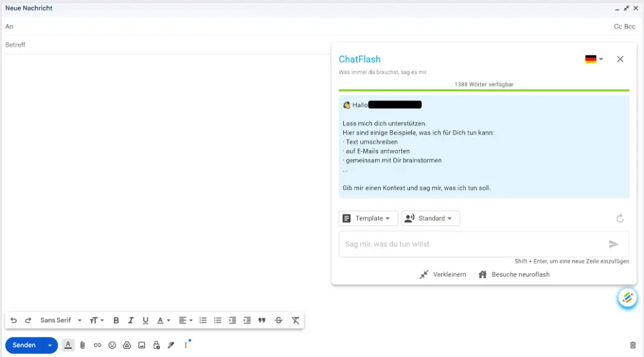Apply quote formatting
Image resolution: width=644 pixels, height=357 pixels.
[x=261, y=320]
